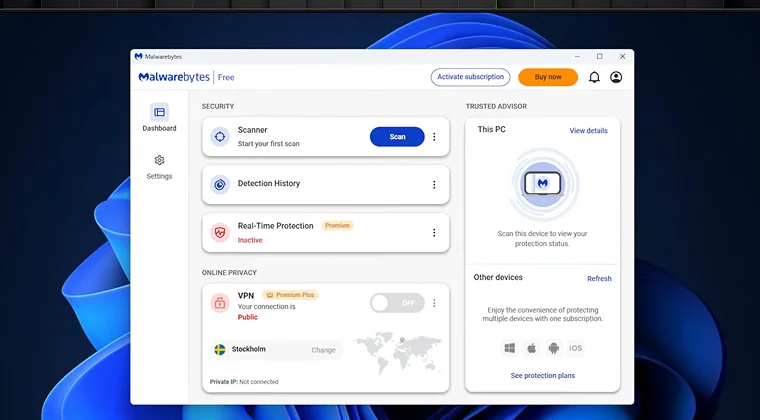This screenshot has width=760, height=420.
Task: Toggle the VPN switch on
Action: [x=397, y=302]
